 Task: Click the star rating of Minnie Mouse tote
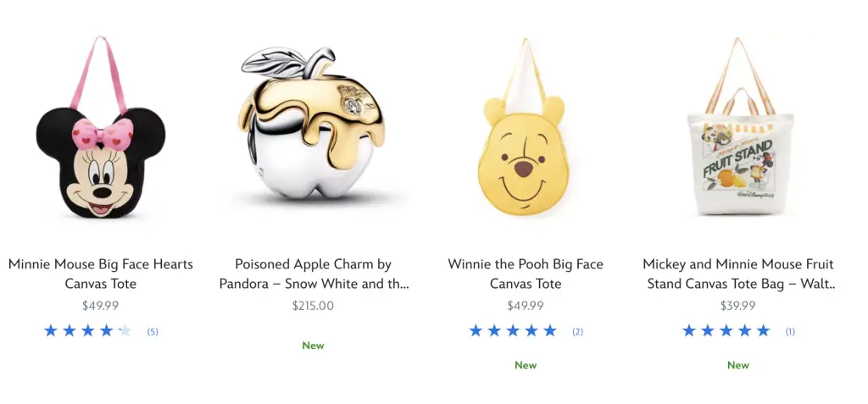(x=87, y=331)
